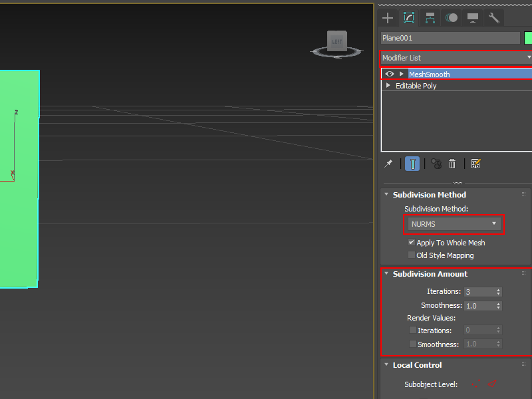Expand the MeshSmooth modifier sub-objects
532x399 pixels.
tap(402, 74)
